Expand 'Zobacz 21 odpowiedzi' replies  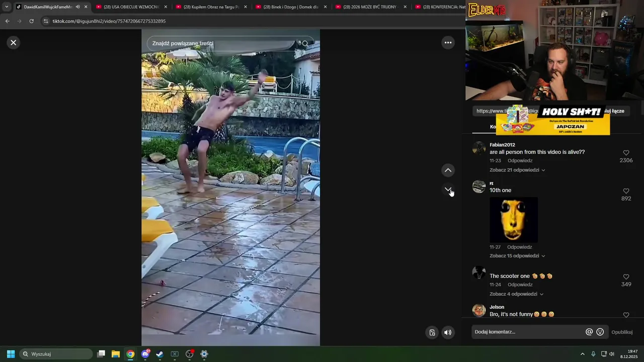[517, 170]
